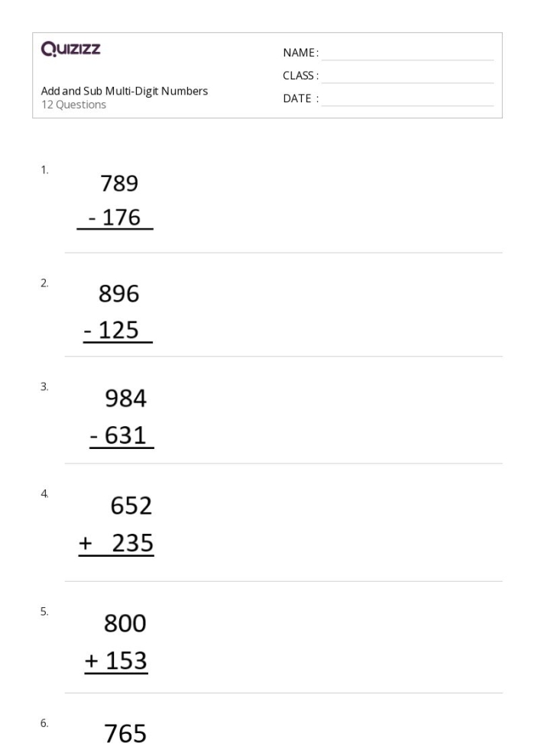Click the '12 Questions' text
535x756 pixels.
pyautogui.click(x=73, y=105)
